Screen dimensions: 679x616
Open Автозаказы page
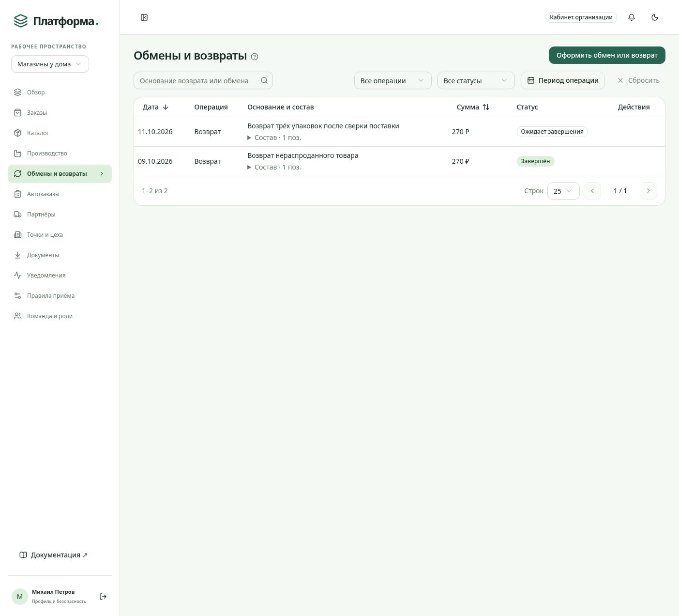pos(60,194)
